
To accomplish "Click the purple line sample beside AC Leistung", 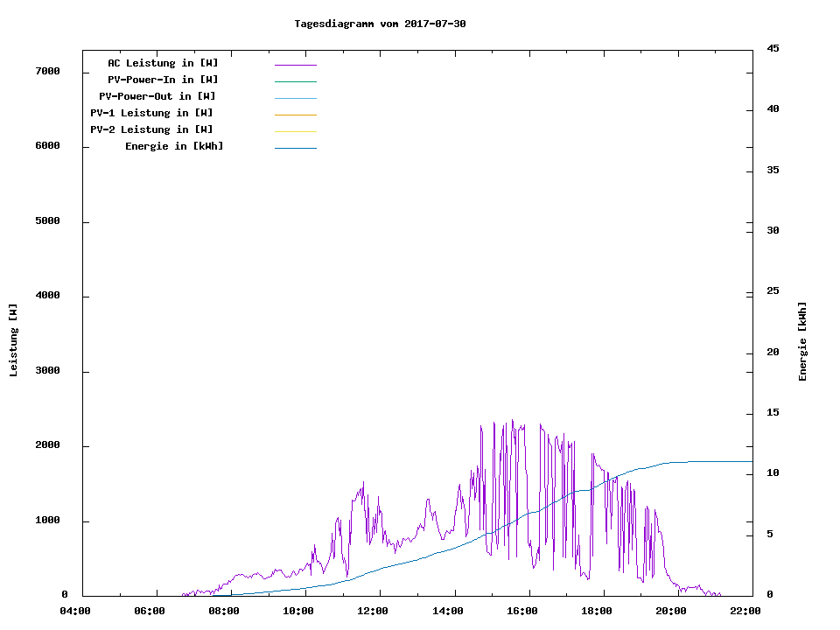I will pos(295,65).
